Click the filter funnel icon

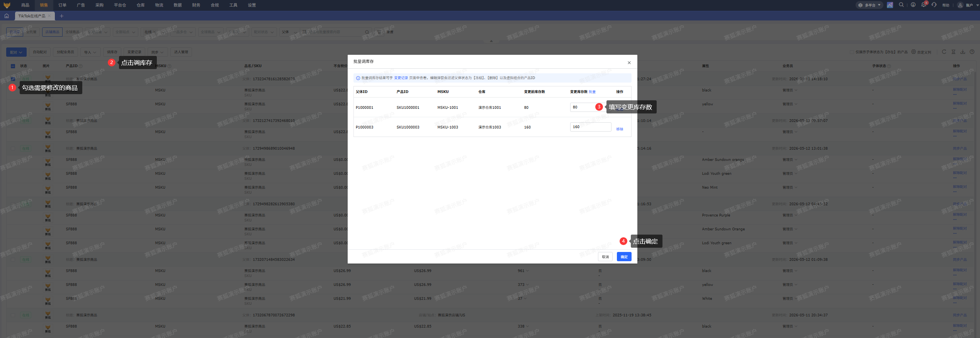click(379, 32)
